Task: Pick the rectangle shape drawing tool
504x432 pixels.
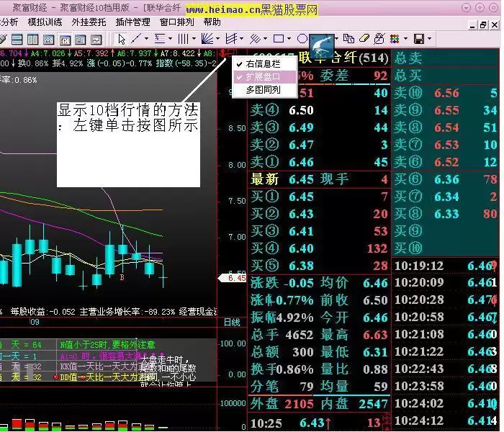Action: pyautogui.click(x=278, y=38)
